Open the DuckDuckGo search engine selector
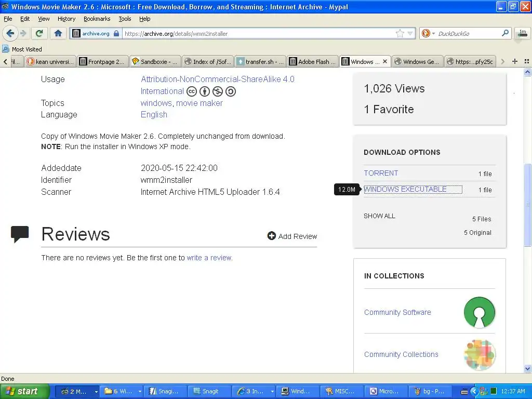Viewport: 532px width, 399px height. point(428,33)
